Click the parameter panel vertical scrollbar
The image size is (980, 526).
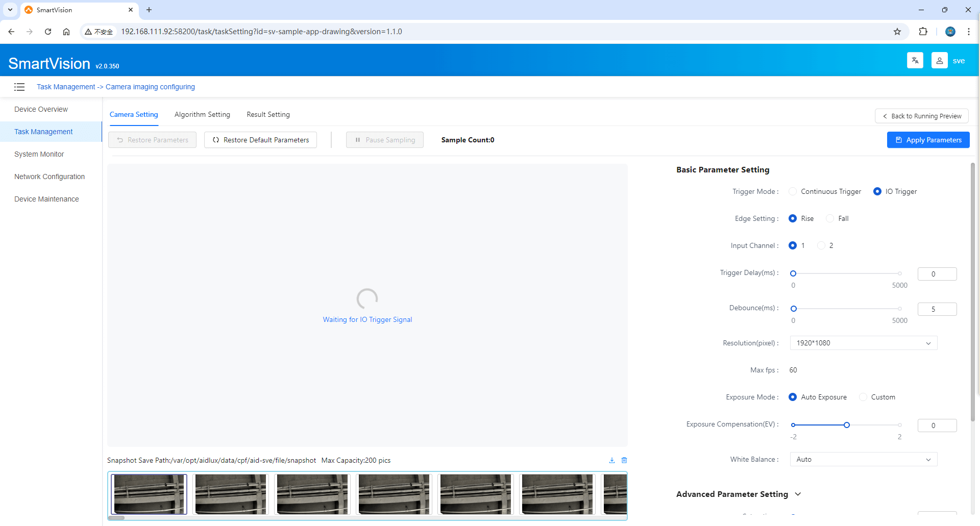click(x=972, y=292)
